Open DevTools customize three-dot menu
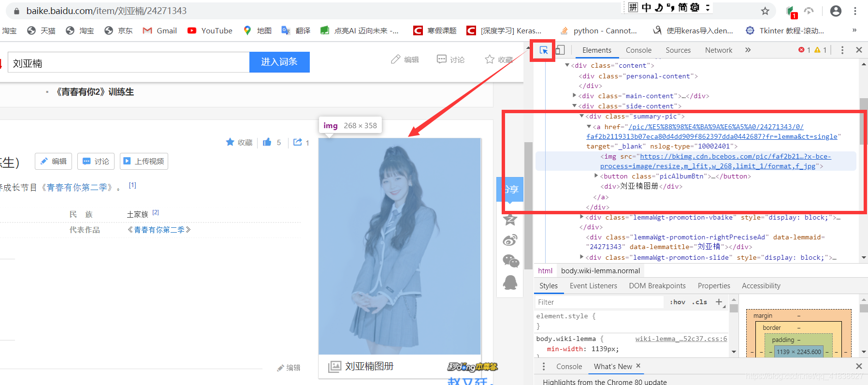868x385 pixels. click(842, 50)
